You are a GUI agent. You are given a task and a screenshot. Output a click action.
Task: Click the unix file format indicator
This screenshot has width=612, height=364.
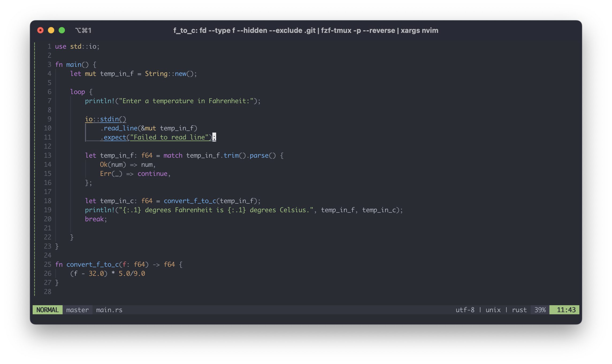[x=493, y=310]
